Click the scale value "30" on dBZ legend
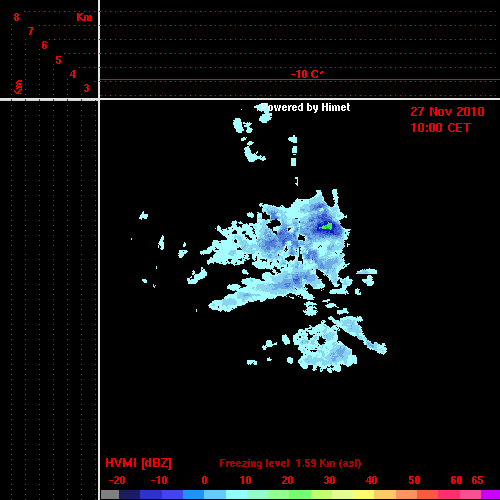500x500 pixels. point(329,480)
